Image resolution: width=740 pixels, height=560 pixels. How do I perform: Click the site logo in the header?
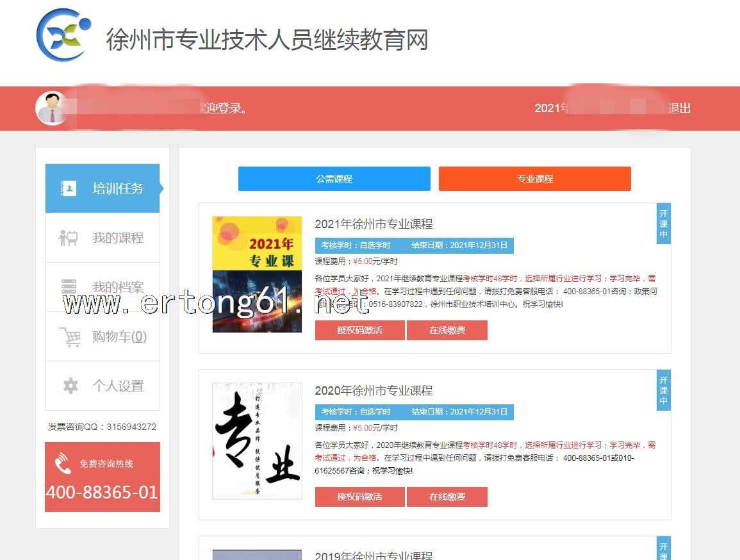[x=63, y=35]
